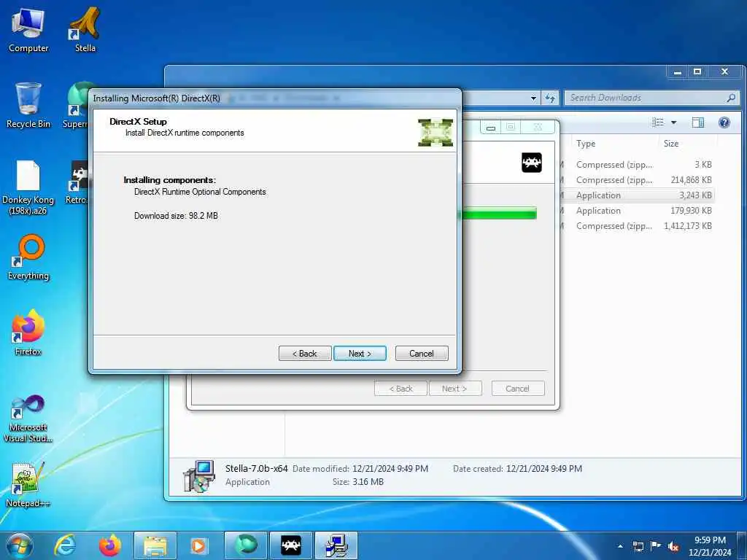The image size is (747, 560).
Task: Select the Donkey Kong (198x).a26 file icon
Action: (28, 187)
